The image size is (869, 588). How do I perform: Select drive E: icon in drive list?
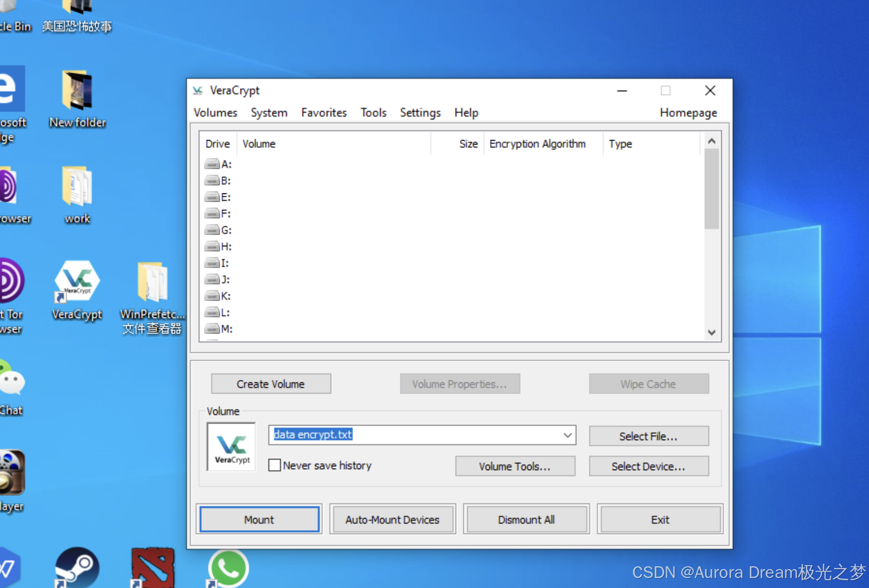click(212, 197)
